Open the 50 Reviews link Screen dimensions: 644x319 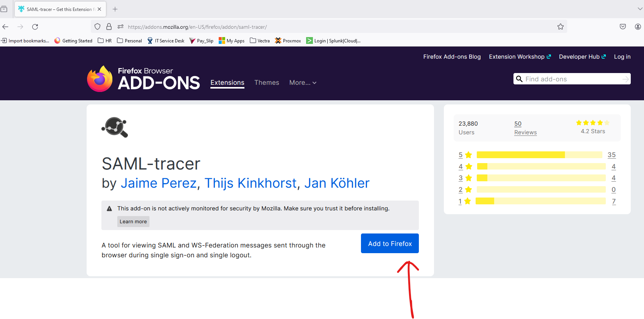(525, 128)
